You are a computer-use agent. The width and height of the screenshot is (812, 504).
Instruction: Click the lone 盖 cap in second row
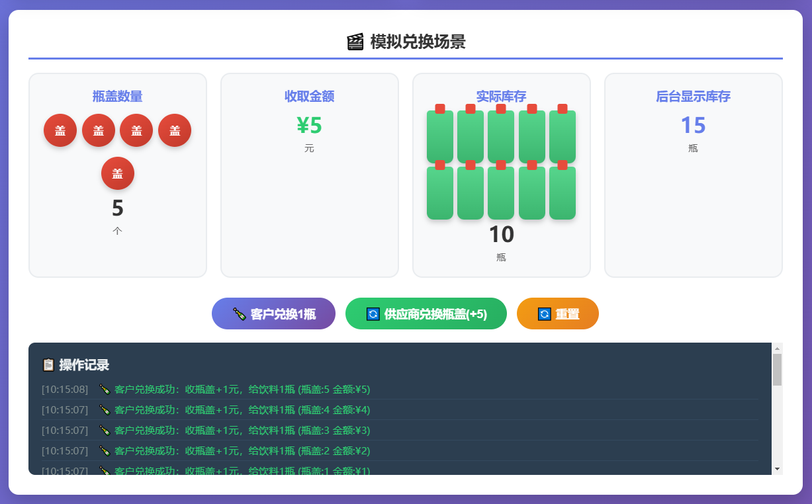pyautogui.click(x=118, y=173)
